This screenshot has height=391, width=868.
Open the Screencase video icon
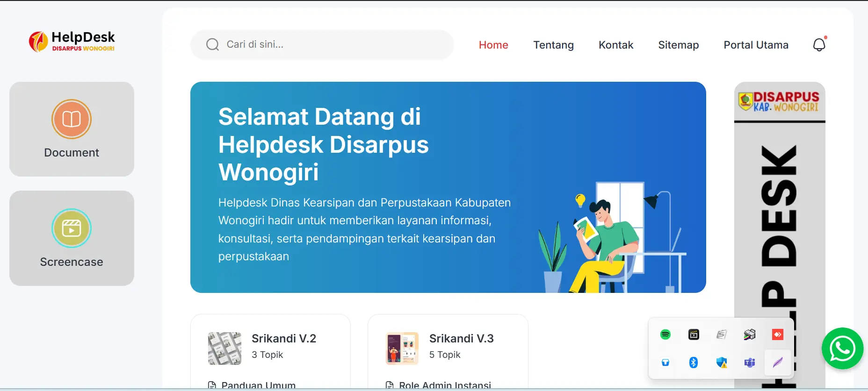(72, 228)
